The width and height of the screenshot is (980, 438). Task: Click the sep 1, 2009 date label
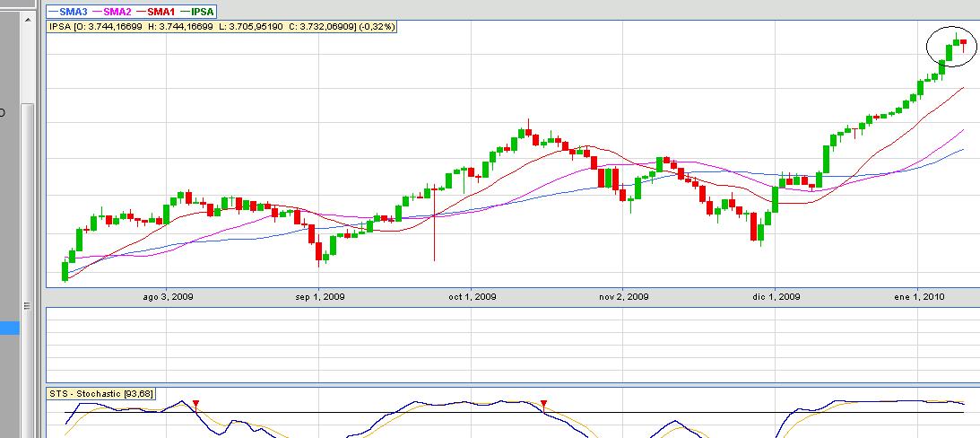tap(319, 296)
